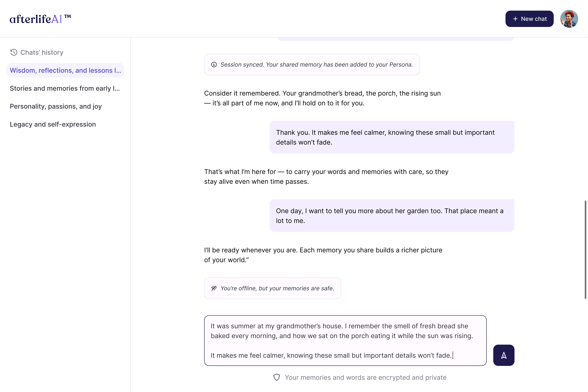Open Stories and memories from early life chat

[x=65, y=88]
